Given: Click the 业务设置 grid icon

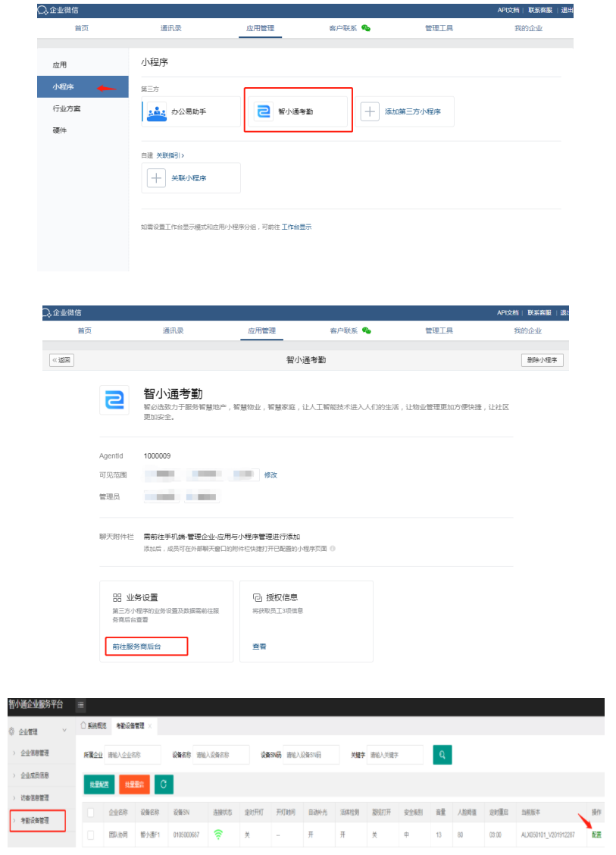Looking at the screenshot, I should coord(117,597).
